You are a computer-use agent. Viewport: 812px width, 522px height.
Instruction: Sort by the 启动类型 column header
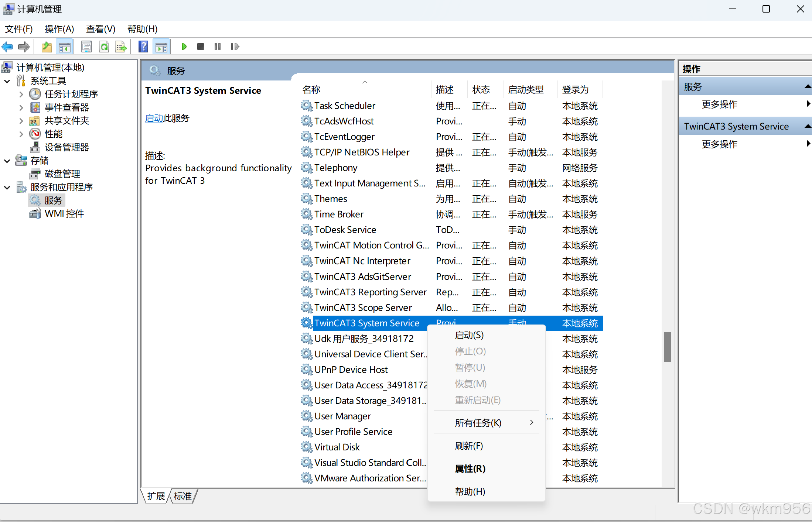pos(530,89)
